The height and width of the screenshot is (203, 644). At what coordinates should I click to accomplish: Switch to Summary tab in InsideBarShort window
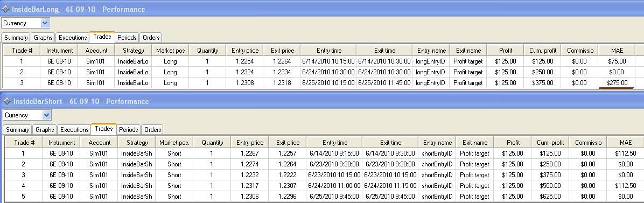click(x=17, y=129)
